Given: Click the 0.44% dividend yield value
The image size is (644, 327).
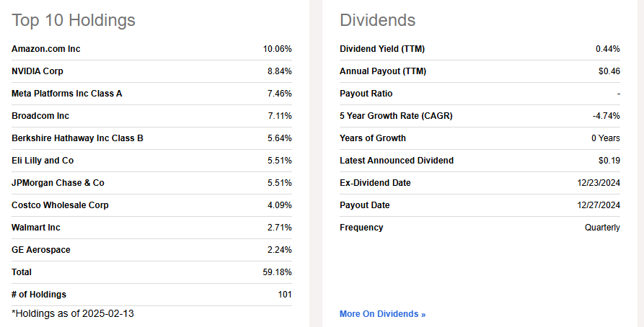Looking at the screenshot, I should [x=608, y=49].
